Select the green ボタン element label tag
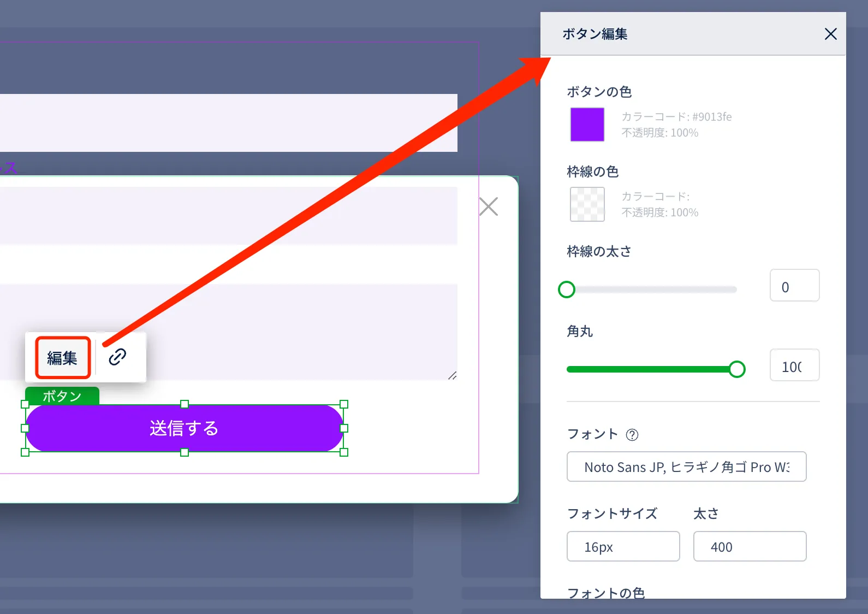 click(x=62, y=395)
